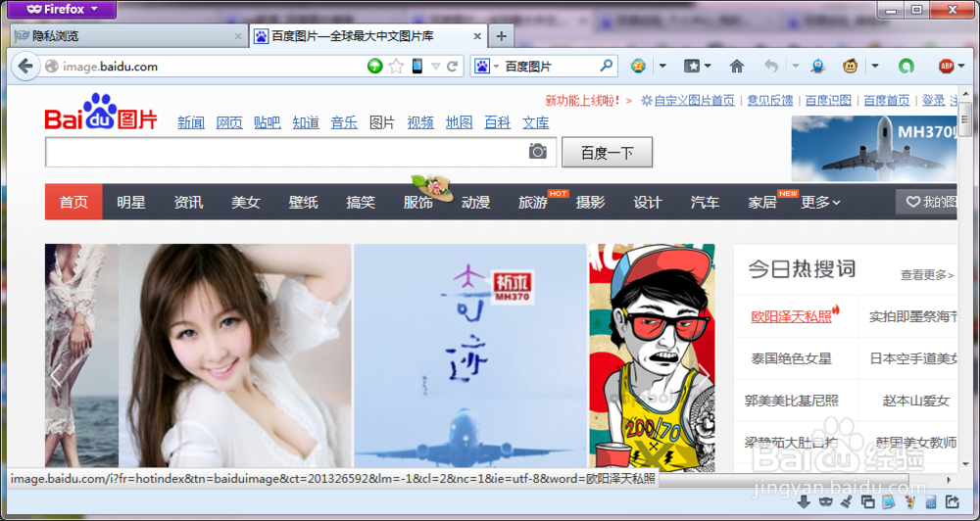Open the bookmarks menu button
Viewport: 980px width, 521px height.
[x=697, y=66]
